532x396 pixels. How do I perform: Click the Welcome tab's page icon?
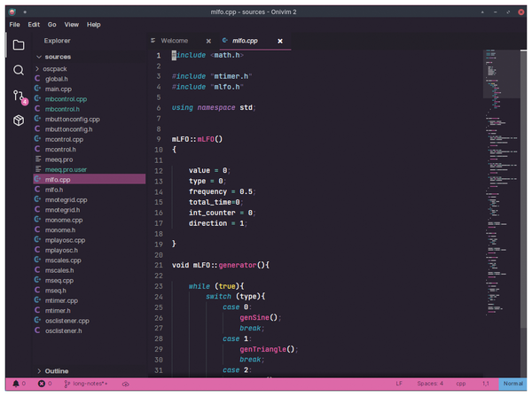pyautogui.click(x=153, y=41)
